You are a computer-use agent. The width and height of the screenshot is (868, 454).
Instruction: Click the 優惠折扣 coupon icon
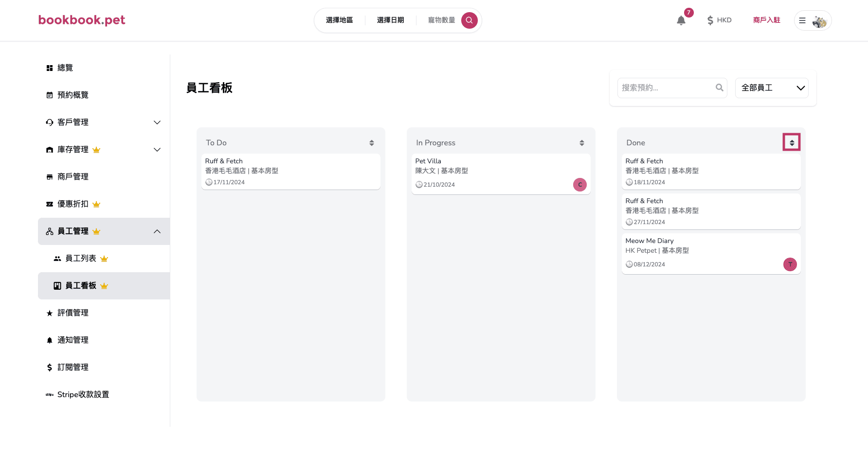tap(50, 204)
